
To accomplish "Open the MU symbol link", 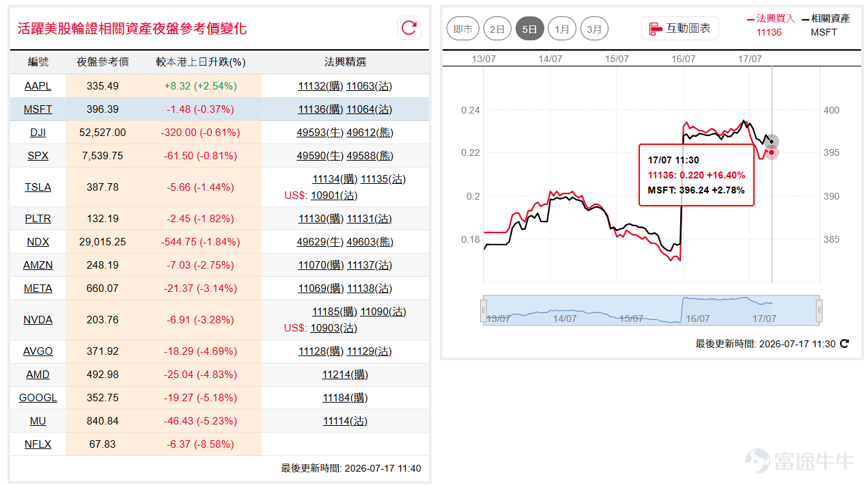I will tap(38, 421).
